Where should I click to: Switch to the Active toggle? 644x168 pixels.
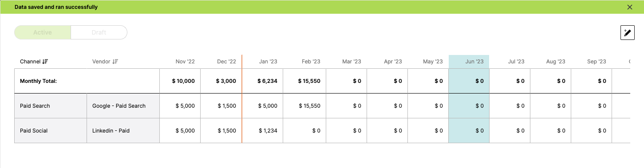(43, 32)
